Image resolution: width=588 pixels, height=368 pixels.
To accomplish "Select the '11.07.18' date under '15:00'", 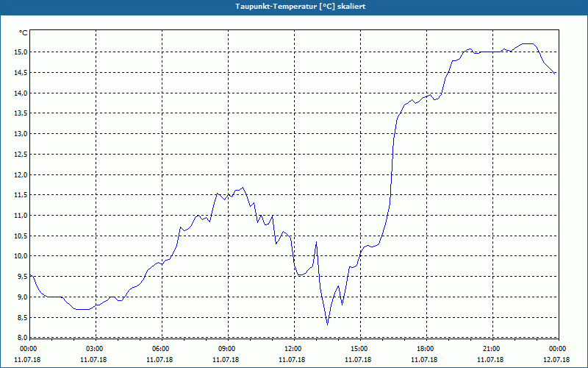I will click(359, 360).
